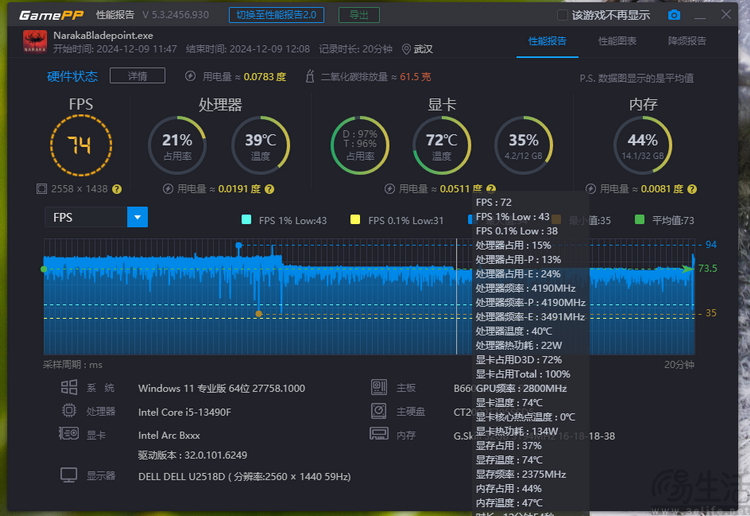Click the power usage lightning icon beside 用电量 0.0783
The image size is (750, 516).
190,76
